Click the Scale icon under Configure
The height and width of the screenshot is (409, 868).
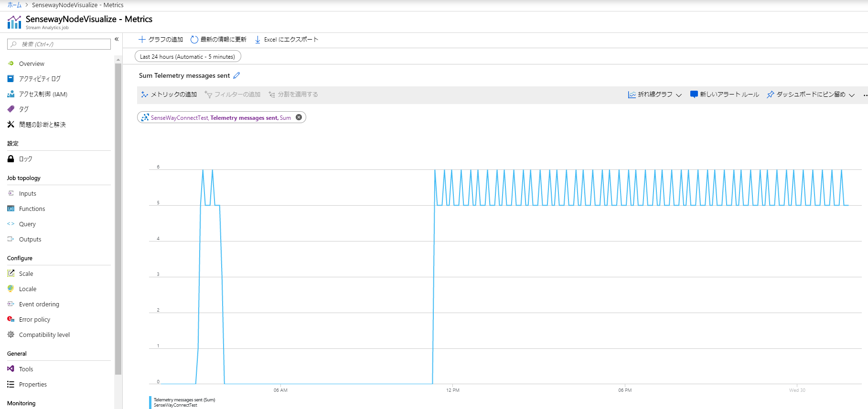[11, 273]
